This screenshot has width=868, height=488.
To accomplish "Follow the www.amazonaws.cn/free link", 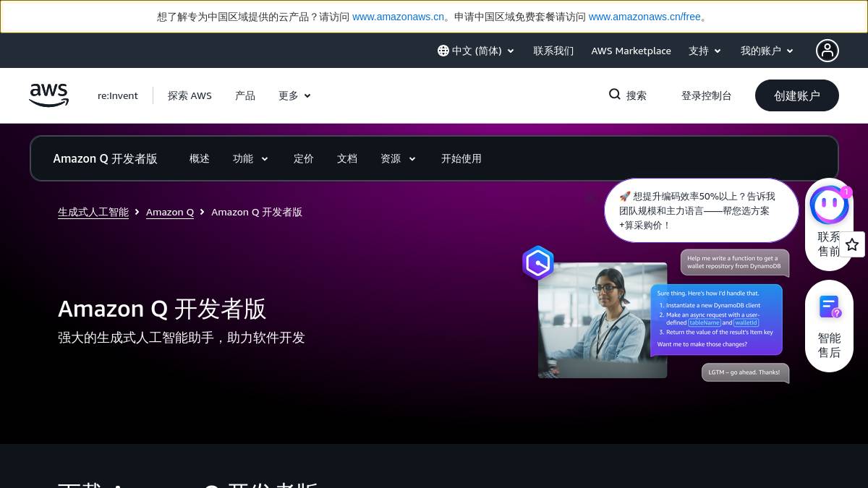I will [644, 17].
